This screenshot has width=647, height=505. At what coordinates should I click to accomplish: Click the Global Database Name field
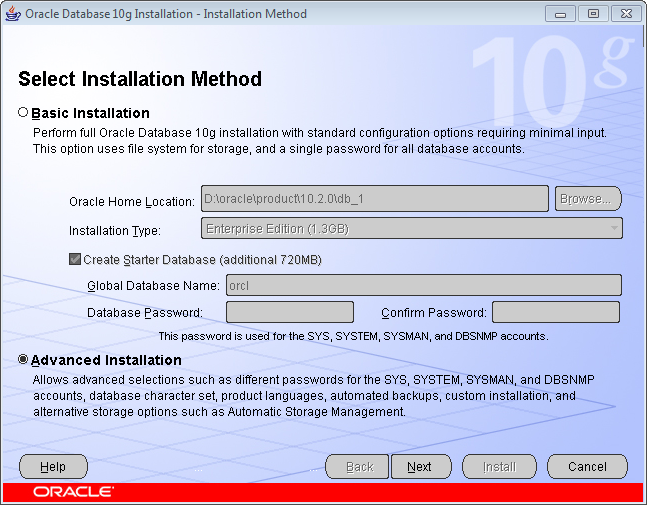click(424, 285)
